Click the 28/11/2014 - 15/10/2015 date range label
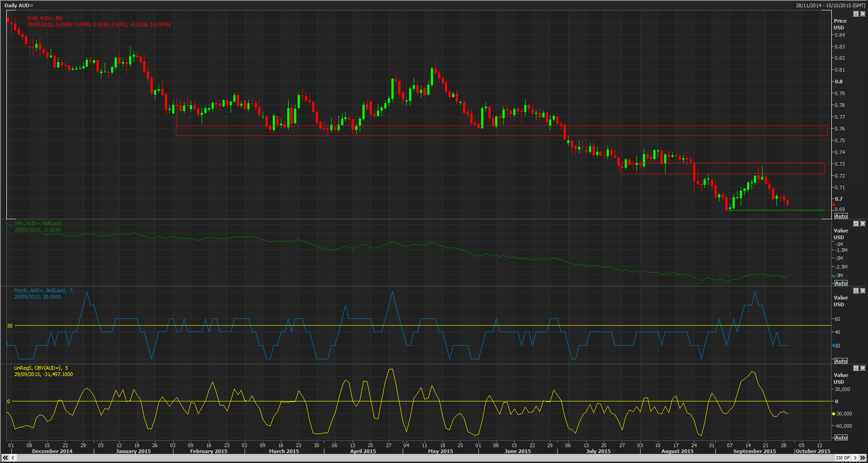The image size is (868, 463). (x=830, y=5)
